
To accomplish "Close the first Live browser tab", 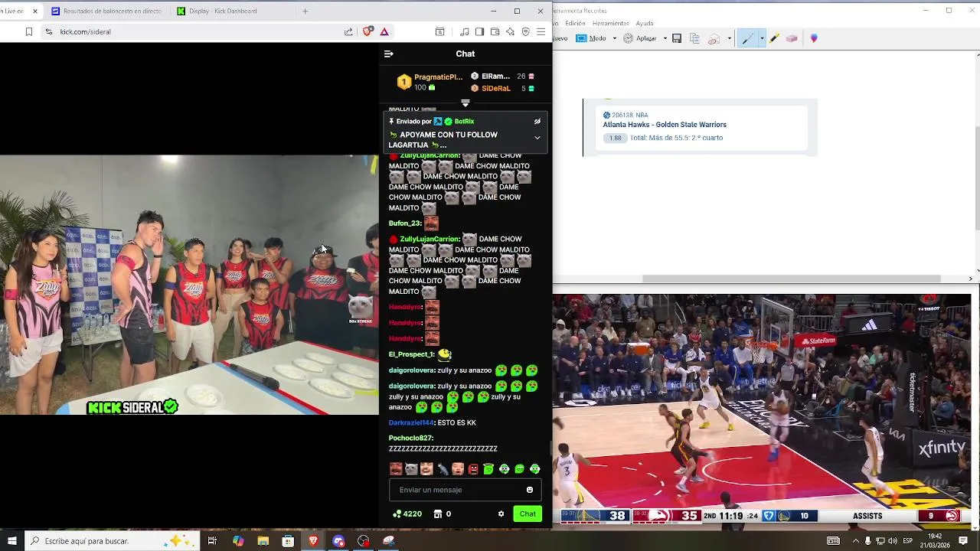I will coord(34,11).
